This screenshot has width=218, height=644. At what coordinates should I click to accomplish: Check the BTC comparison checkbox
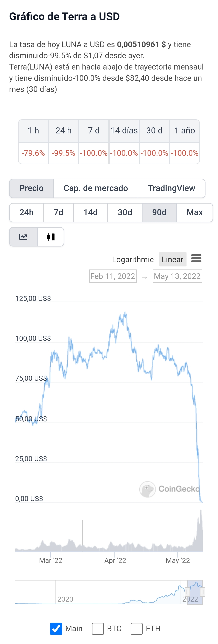point(98,628)
